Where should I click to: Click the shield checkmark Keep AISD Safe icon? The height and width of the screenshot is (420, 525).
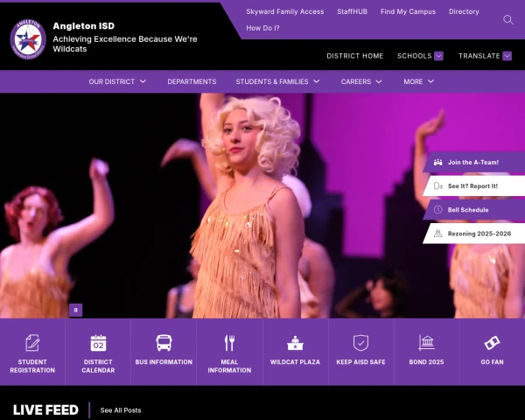[x=360, y=343]
